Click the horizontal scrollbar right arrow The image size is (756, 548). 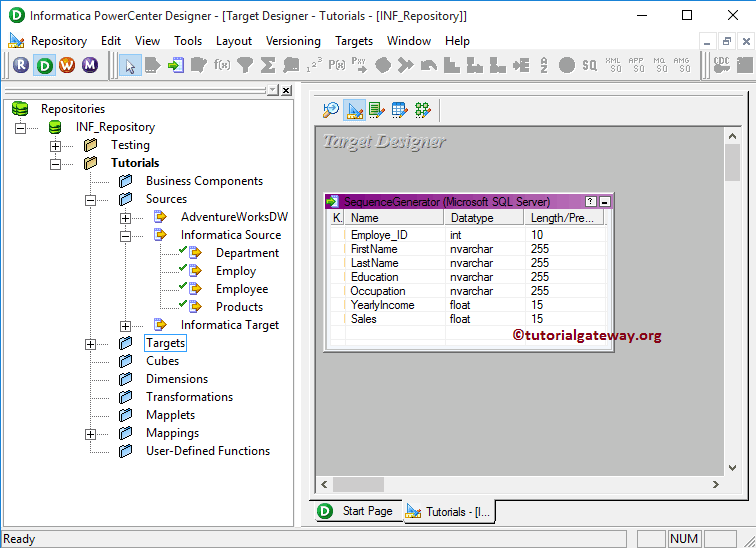click(716, 484)
